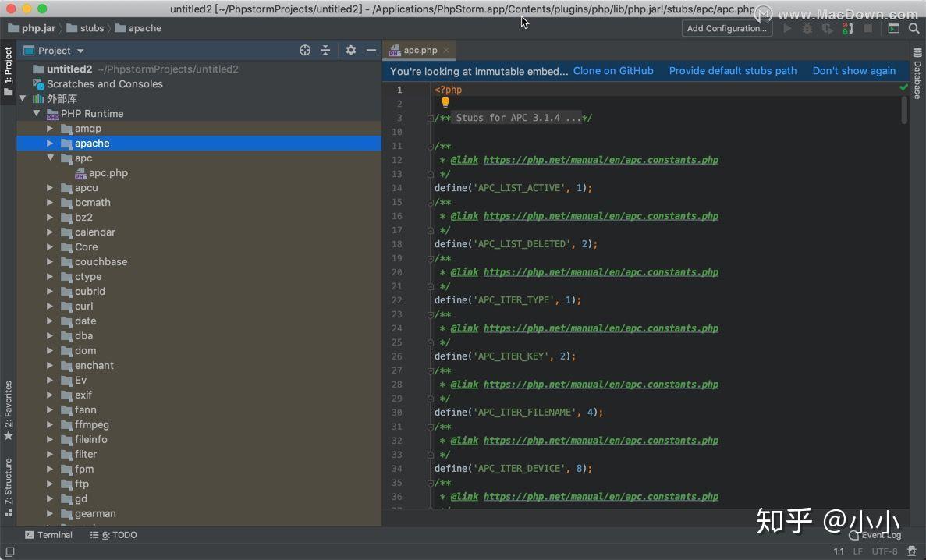
Task: Click the green inspection checkmark icon
Action: tap(903, 87)
